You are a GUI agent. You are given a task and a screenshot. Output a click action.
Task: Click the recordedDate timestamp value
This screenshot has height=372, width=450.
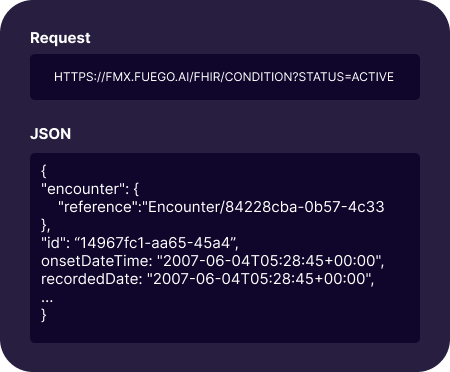point(261,279)
